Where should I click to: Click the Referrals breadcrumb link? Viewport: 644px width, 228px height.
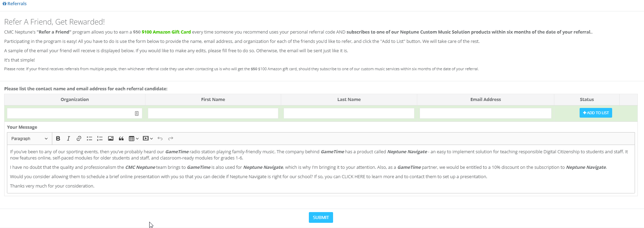click(17, 3)
